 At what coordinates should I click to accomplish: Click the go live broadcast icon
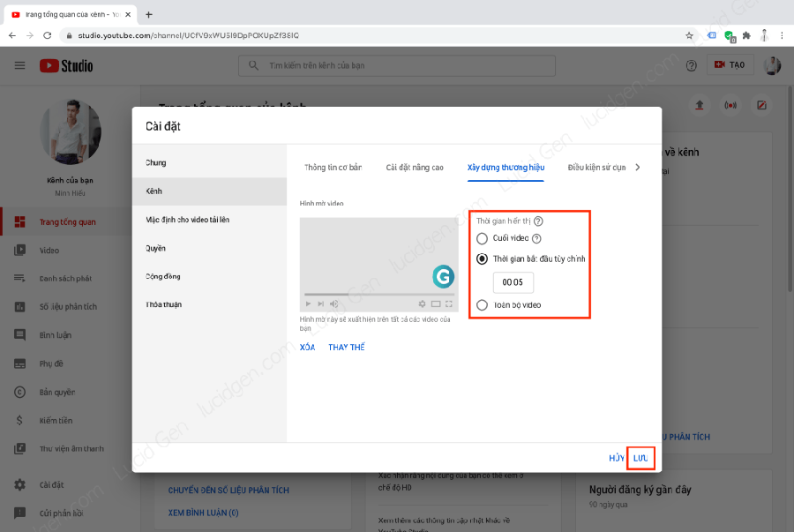click(x=730, y=105)
